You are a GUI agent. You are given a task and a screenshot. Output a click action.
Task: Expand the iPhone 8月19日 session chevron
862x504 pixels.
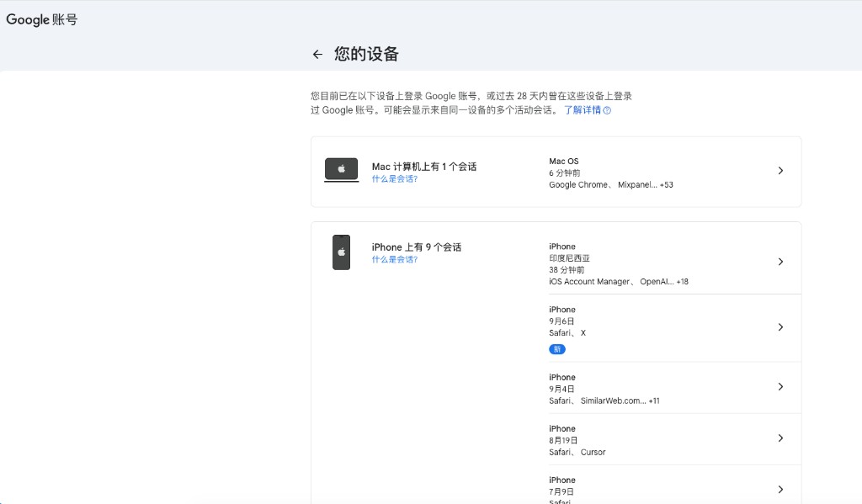[780, 438]
